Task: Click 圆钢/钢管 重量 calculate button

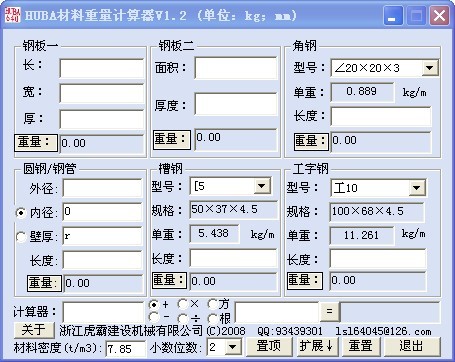Action: (x=44, y=283)
